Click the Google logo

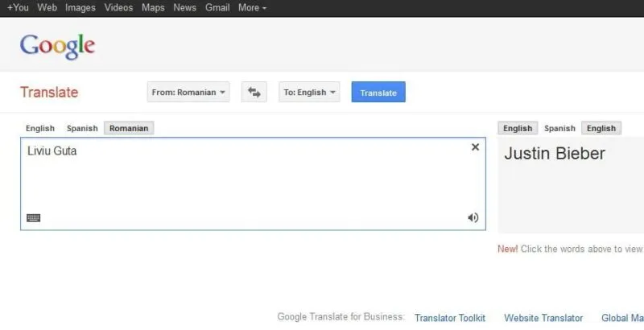57,47
